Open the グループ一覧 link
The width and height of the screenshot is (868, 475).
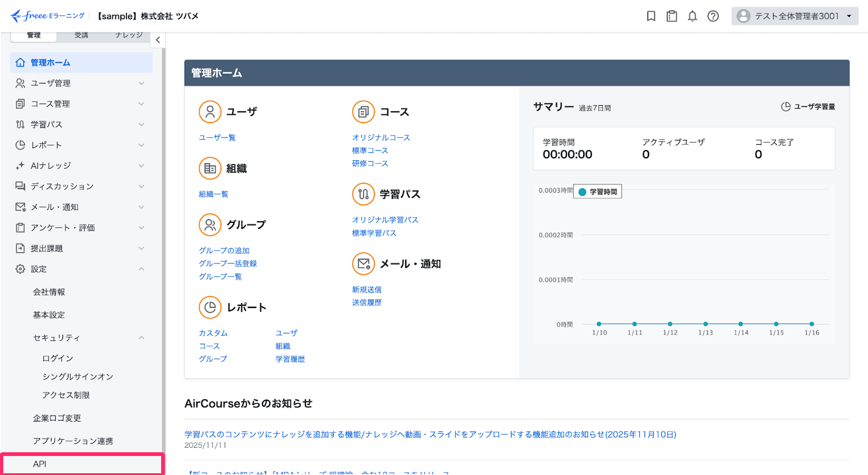220,277
